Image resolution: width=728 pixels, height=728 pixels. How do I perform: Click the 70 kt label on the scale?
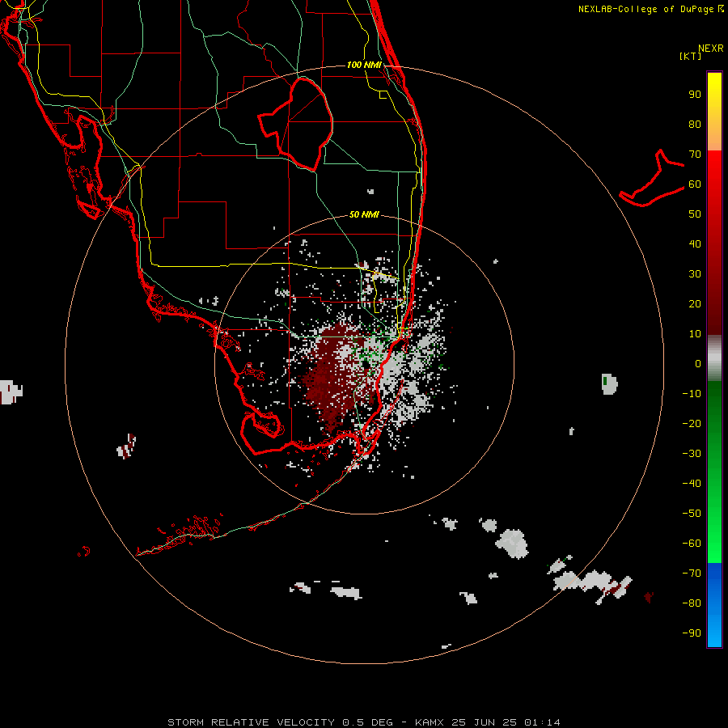tap(695, 154)
